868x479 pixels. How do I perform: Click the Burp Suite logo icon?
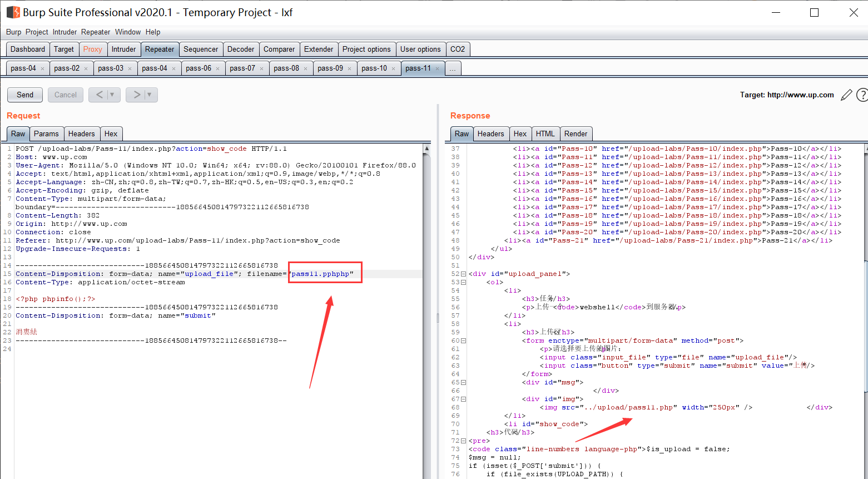(x=13, y=12)
